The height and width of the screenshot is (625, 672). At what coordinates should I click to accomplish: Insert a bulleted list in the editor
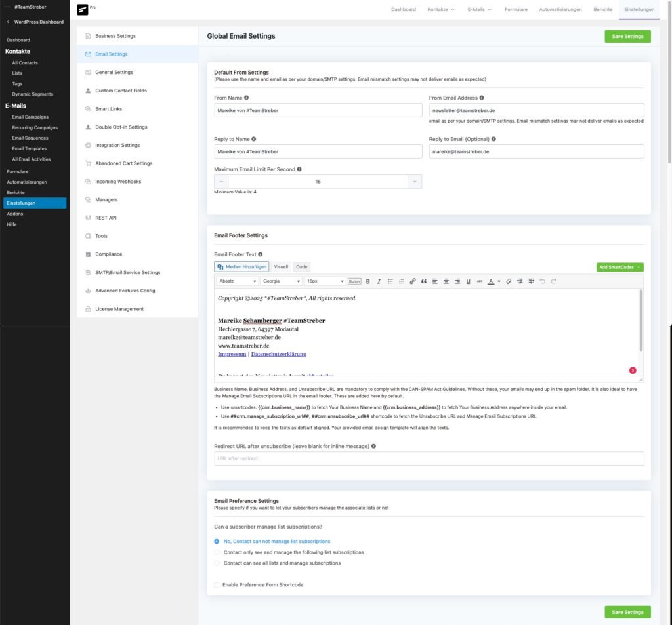pyautogui.click(x=390, y=281)
